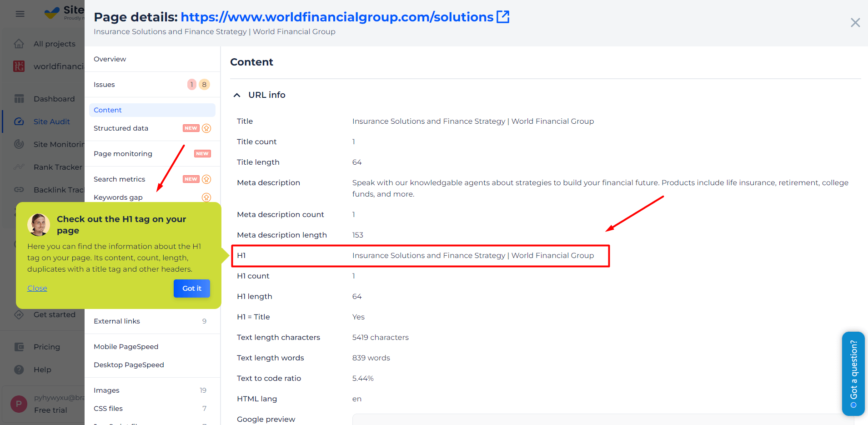This screenshot has width=868, height=425.
Task: Open the Images tab
Action: 106,390
